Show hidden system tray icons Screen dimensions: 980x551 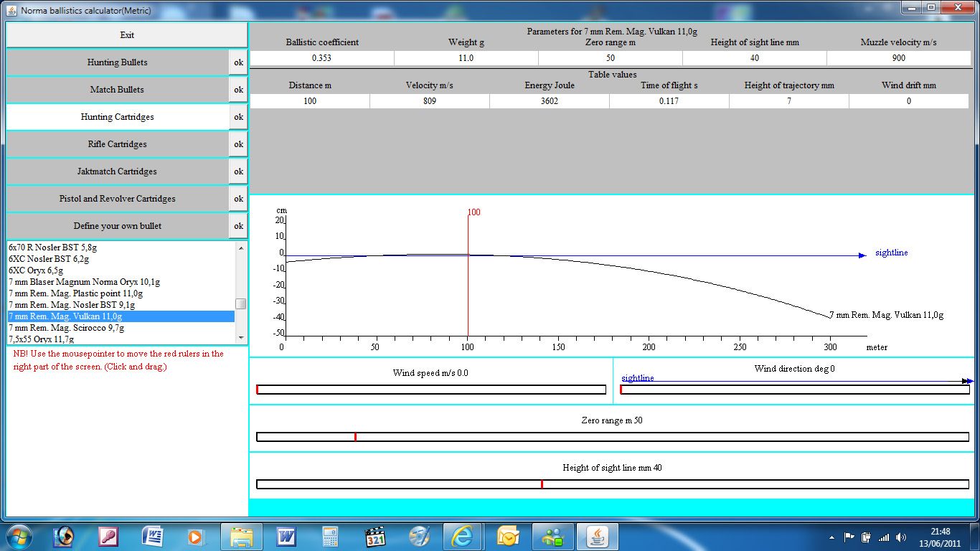click(832, 537)
